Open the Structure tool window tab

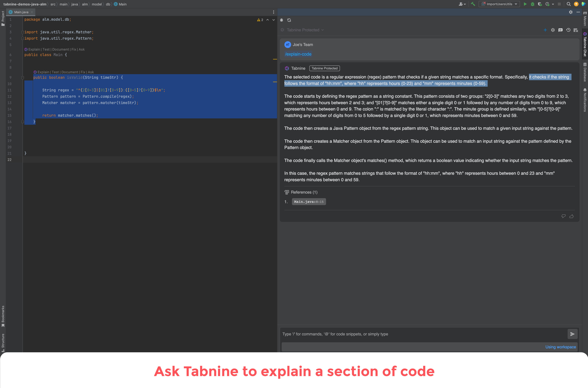coord(3,343)
